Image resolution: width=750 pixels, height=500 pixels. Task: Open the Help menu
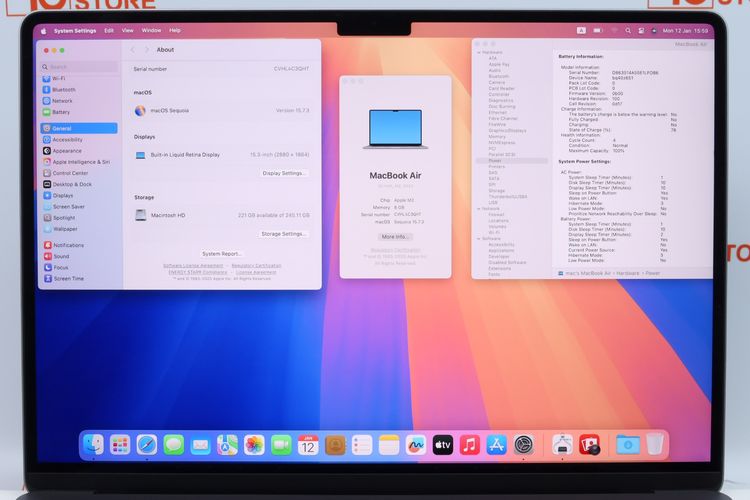point(175,31)
